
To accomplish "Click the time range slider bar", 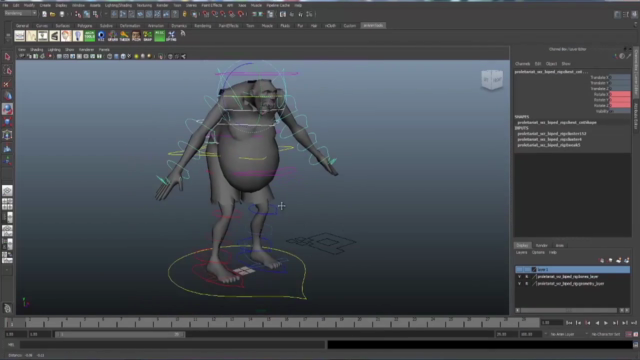I will [120, 334].
